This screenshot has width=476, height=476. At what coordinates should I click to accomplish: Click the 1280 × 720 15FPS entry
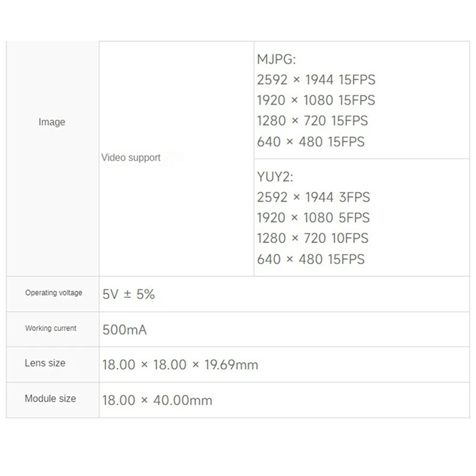point(312,121)
